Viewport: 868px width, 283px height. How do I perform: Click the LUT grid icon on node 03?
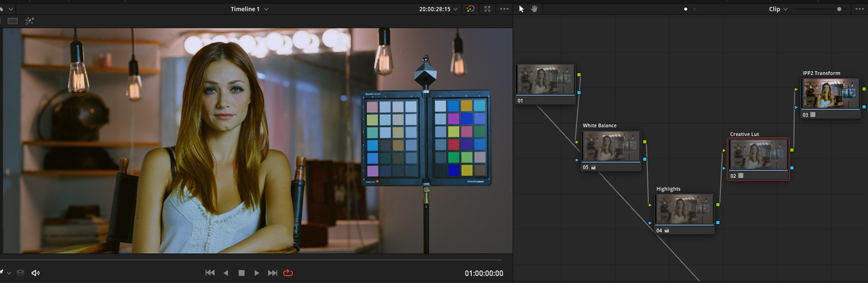[x=813, y=115]
